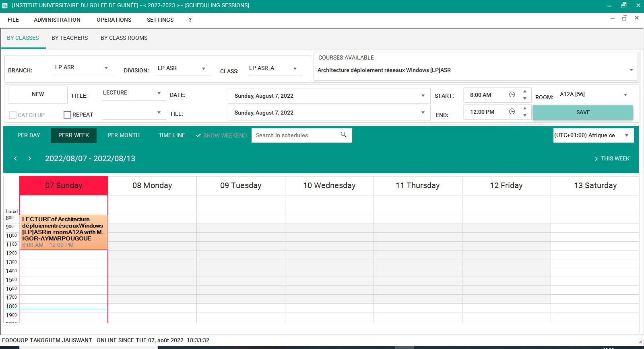This screenshot has height=349, width=644.
Task: Minimize the inner scheduling sessions window
Action: point(613,18)
